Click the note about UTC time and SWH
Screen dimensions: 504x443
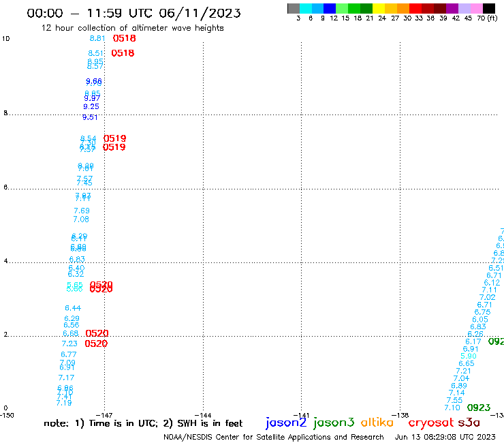tap(143, 423)
